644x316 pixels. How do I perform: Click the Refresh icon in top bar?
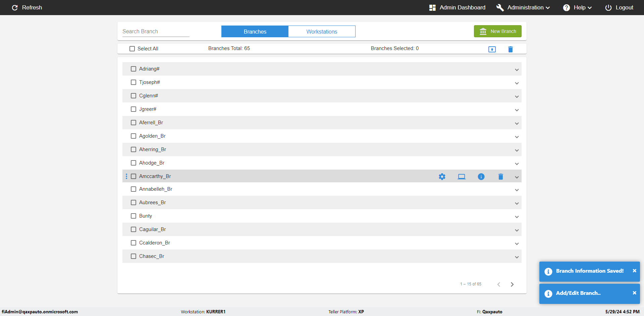click(15, 7)
